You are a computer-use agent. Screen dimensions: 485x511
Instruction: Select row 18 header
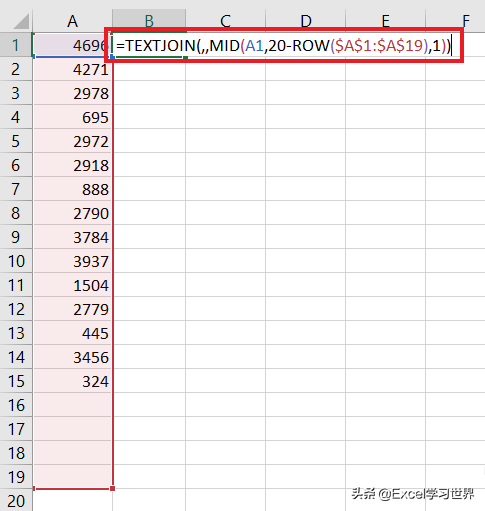pyautogui.click(x=16, y=453)
